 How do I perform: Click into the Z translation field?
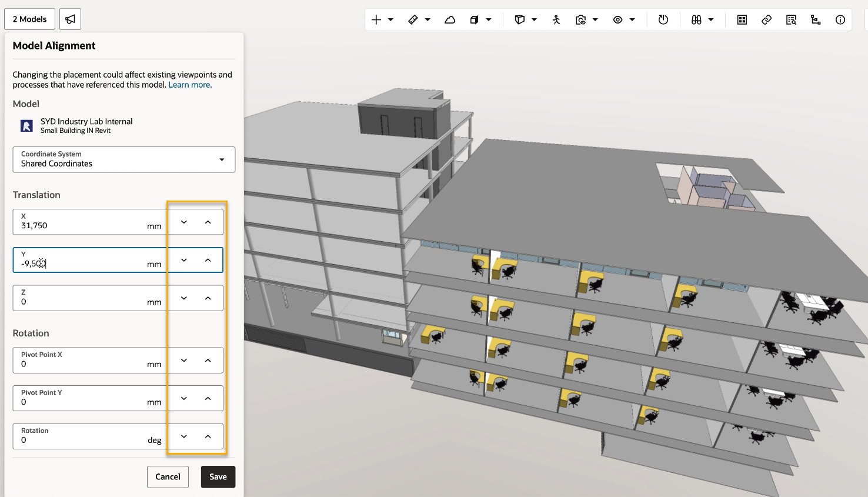coord(82,301)
